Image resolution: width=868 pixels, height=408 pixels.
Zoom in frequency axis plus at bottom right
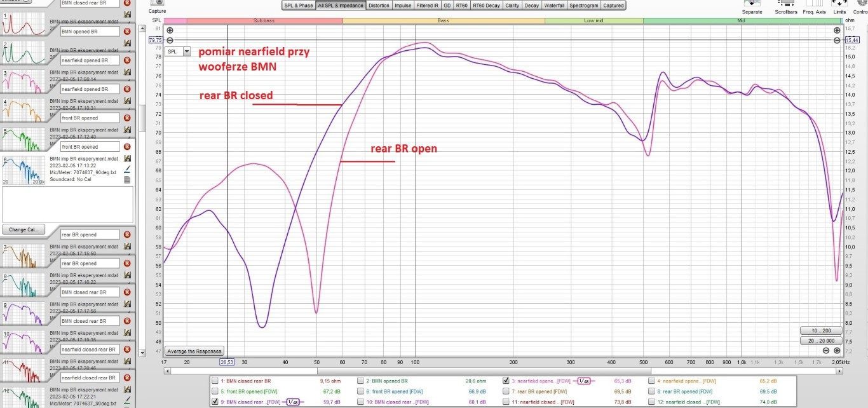click(x=837, y=351)
